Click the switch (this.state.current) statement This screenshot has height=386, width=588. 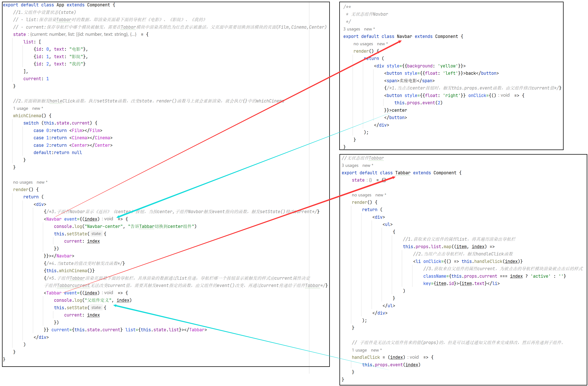click(x=60, y=123)
